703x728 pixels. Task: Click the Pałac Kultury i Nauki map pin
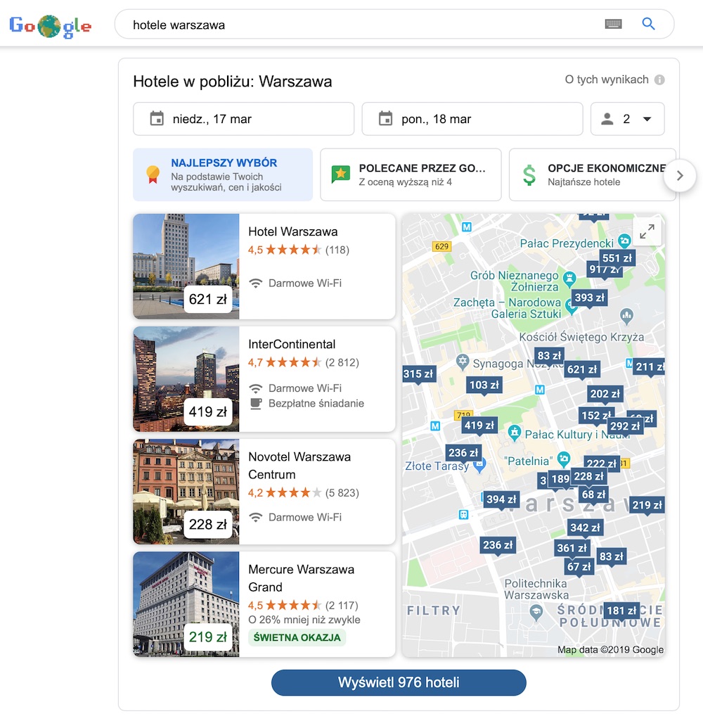(514, 433)
